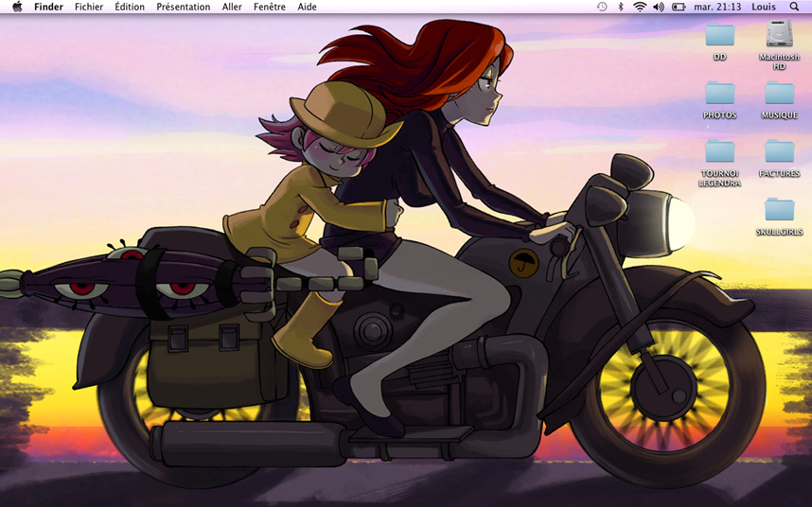Open Spotlight search magnifier

[794, 7]
